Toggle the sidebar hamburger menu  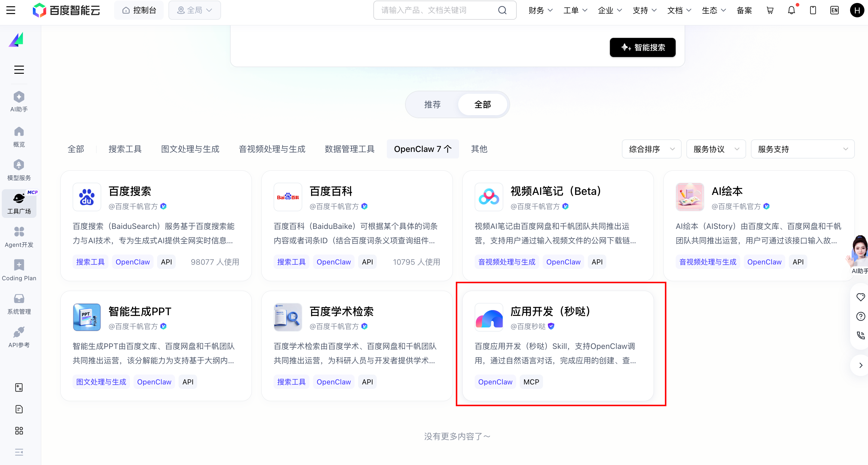point(19,70)
